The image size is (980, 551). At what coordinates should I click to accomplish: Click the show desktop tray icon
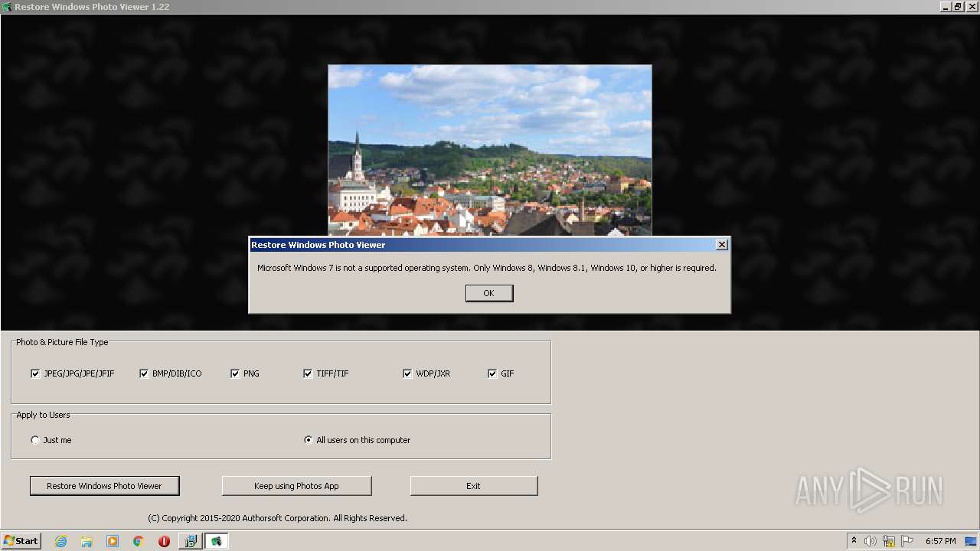point(972,541)
